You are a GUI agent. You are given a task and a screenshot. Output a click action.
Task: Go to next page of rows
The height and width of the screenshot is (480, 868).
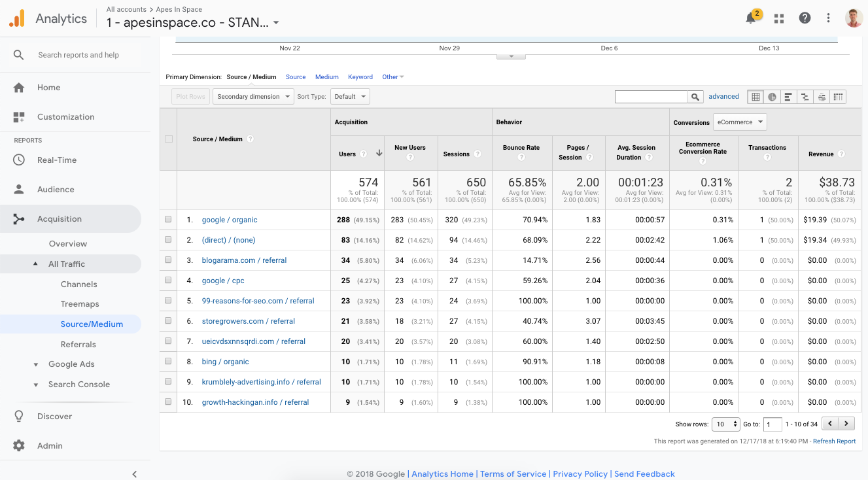[x=847, y=424]
